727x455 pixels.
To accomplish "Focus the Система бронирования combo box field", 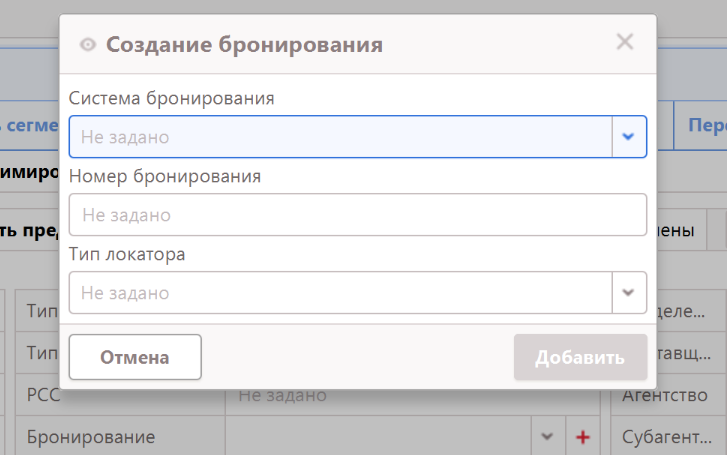I will 340,137.
